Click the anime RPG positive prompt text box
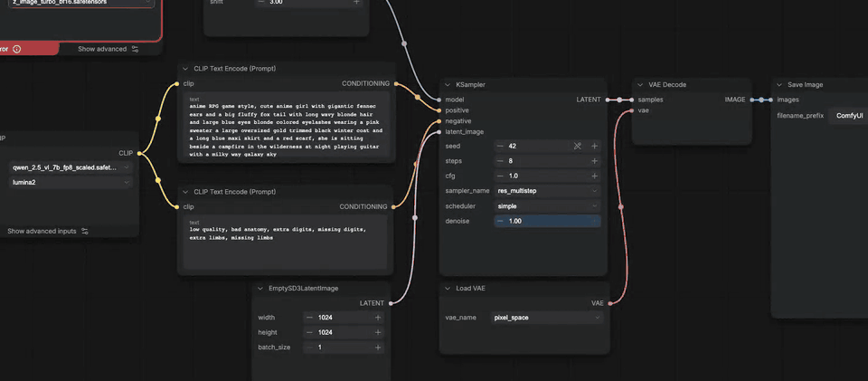Image resolution: width=868 pixels, height=381 pixels. click(x=287, y=127)
